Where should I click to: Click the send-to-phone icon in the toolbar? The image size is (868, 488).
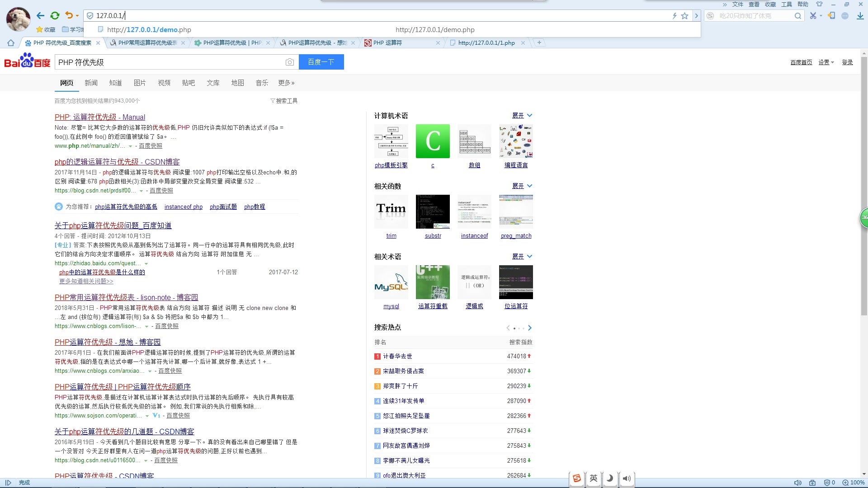coord(831,16)
